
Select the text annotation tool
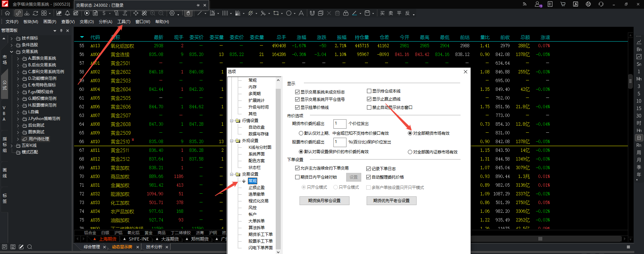point(301,13)
